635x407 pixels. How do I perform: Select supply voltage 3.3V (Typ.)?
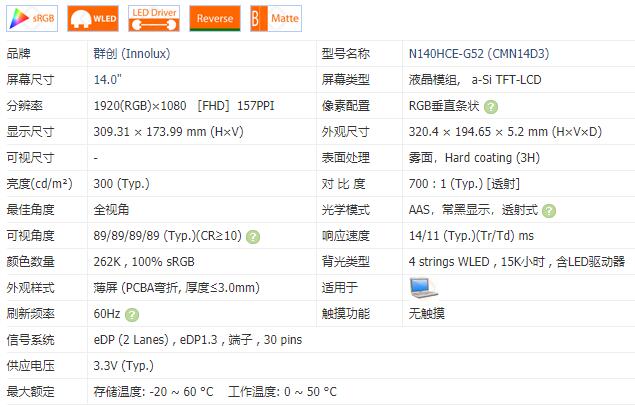pos(124,366)
